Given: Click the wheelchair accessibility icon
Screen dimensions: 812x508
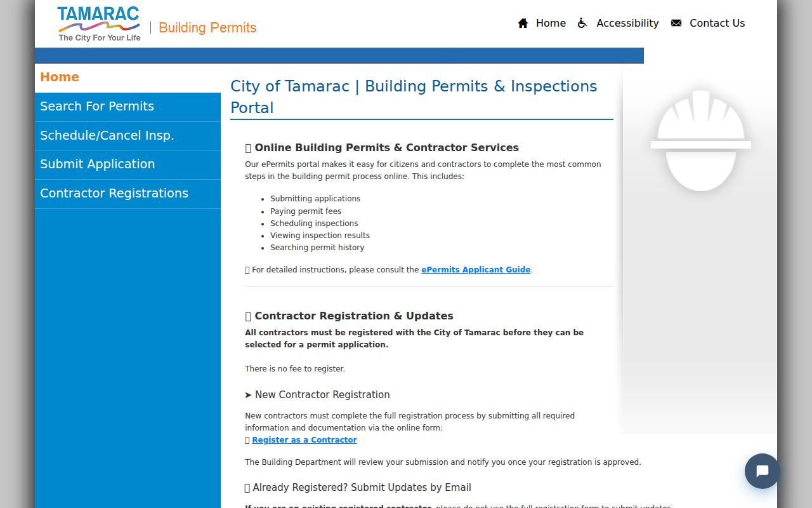Looking at the screenshot, I should [582, 23].
